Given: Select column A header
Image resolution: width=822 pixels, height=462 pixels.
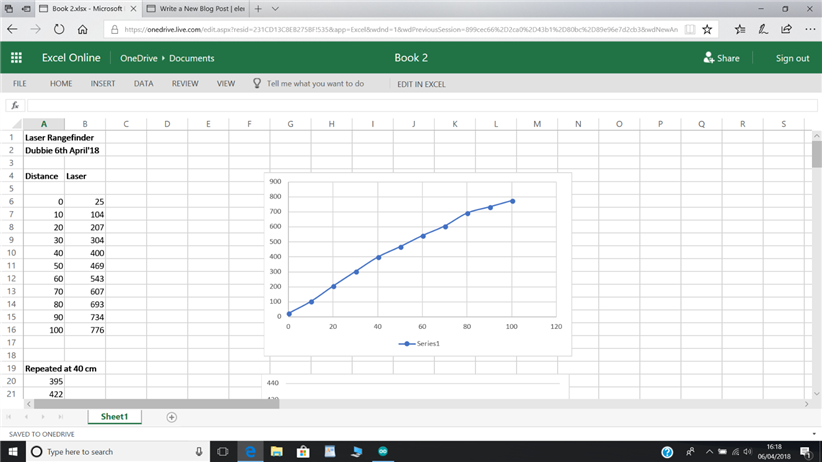Looking at the screenshot, I should click(x=44, y=124).
